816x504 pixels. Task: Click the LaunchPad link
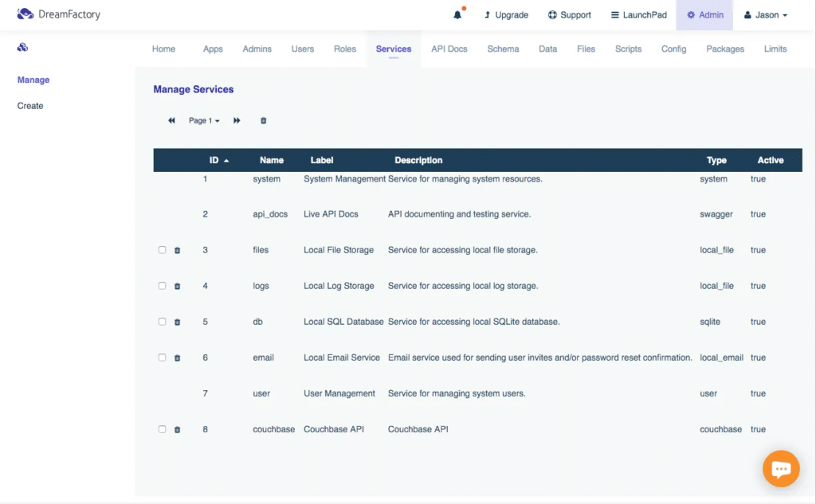(x=638, y=14)
